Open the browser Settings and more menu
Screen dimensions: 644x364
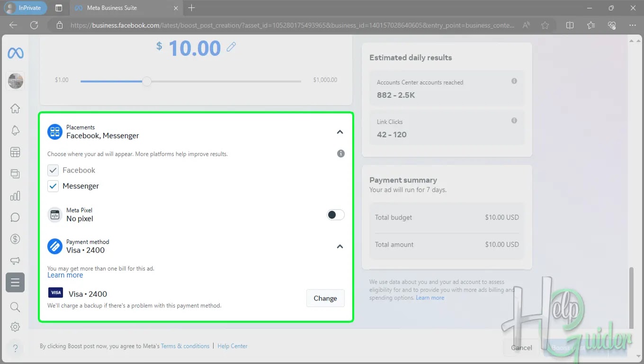tap(633, 25)
